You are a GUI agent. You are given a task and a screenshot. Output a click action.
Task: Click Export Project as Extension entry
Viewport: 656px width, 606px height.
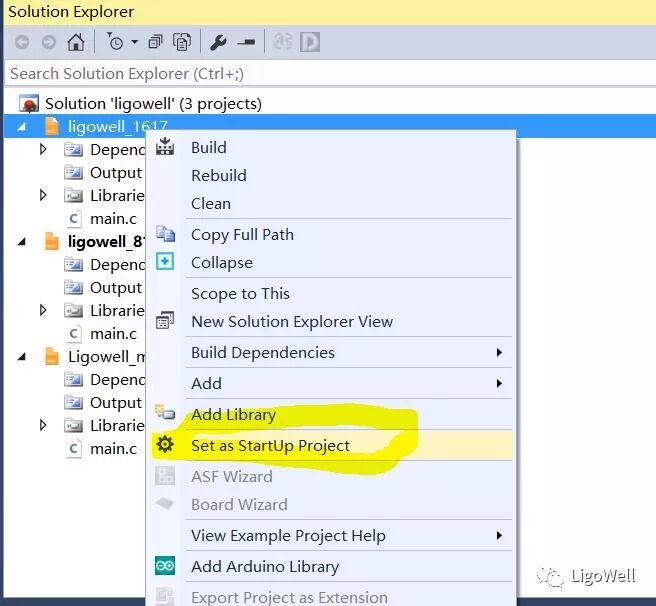click(289, 597)
